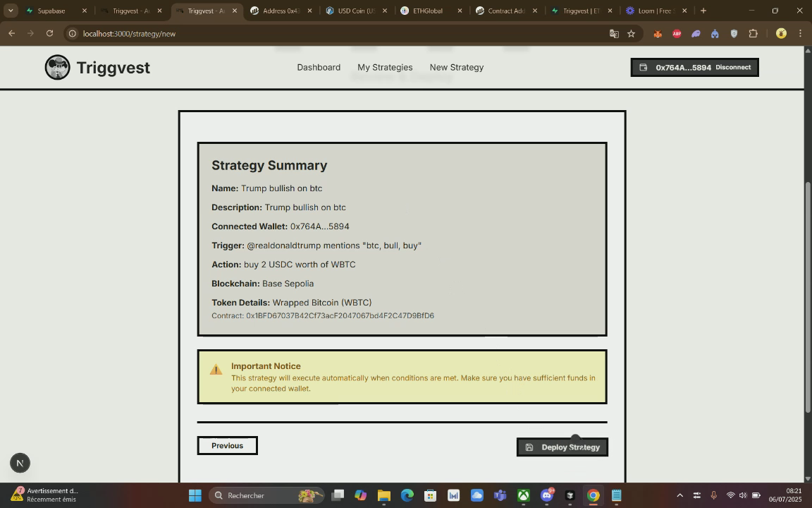Show hidden system tray icons
The height and width of the screenshot is (508, 812).
tap(680, 495)
